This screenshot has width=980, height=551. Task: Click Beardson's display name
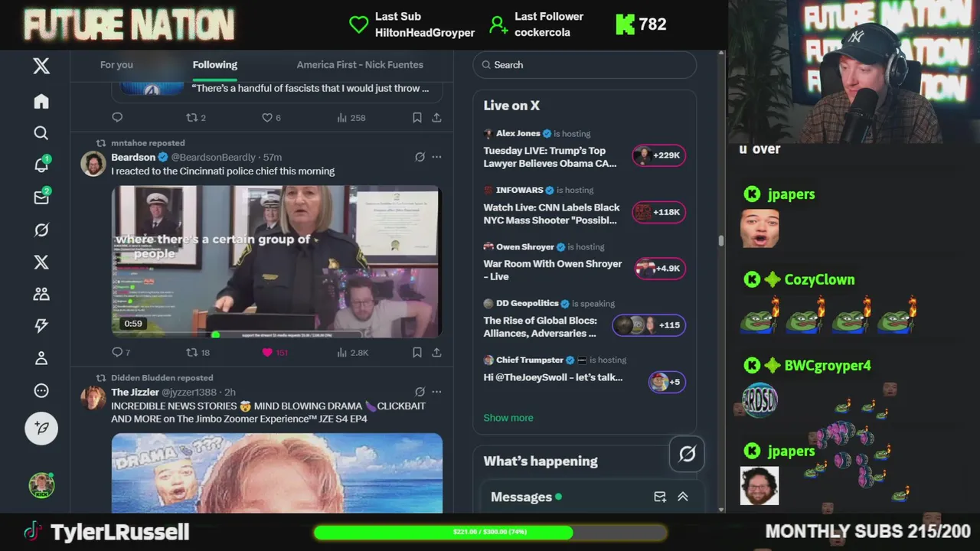(133, 157)
